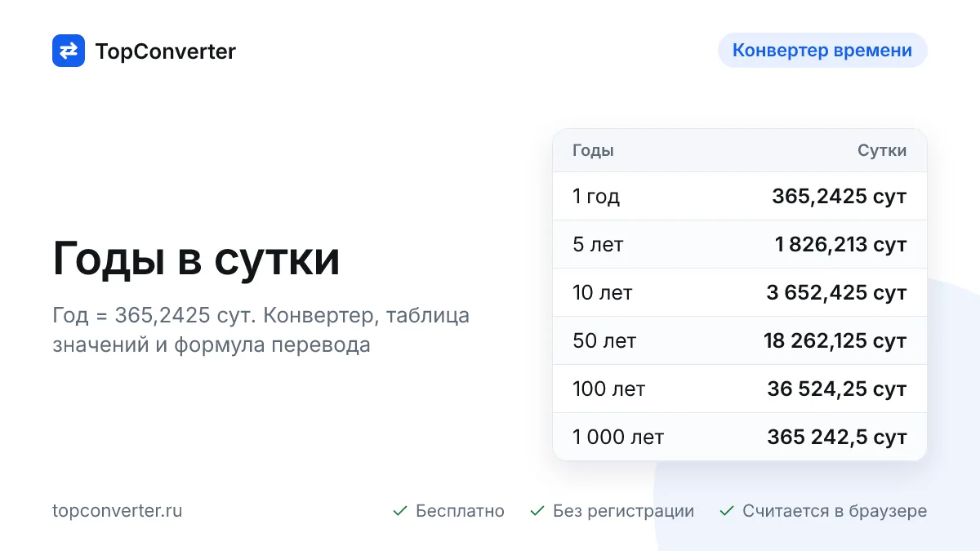
Task: Click the checkmark icon beside Бесплатно
Action: coord(400,511)
